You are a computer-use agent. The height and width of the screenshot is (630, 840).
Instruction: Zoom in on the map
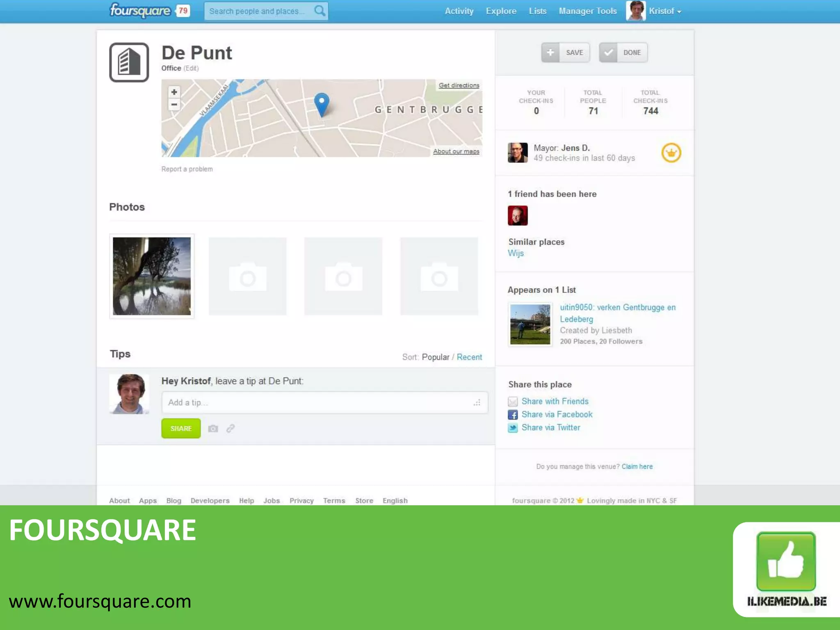[174, 92]
